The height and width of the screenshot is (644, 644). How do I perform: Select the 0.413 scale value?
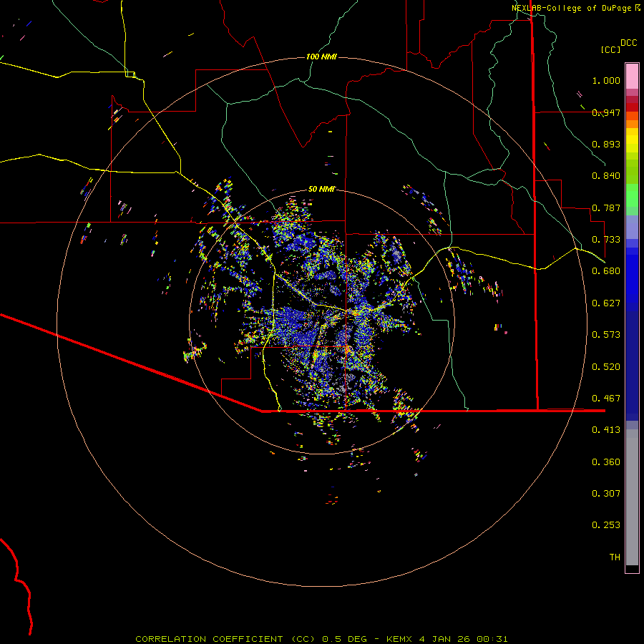click(x=606, y=430)
